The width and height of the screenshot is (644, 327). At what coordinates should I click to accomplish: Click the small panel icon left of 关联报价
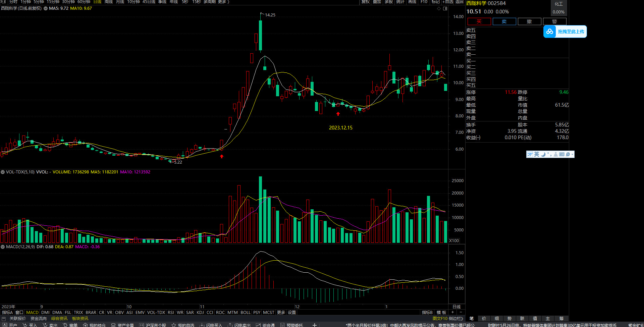point(4,319)
